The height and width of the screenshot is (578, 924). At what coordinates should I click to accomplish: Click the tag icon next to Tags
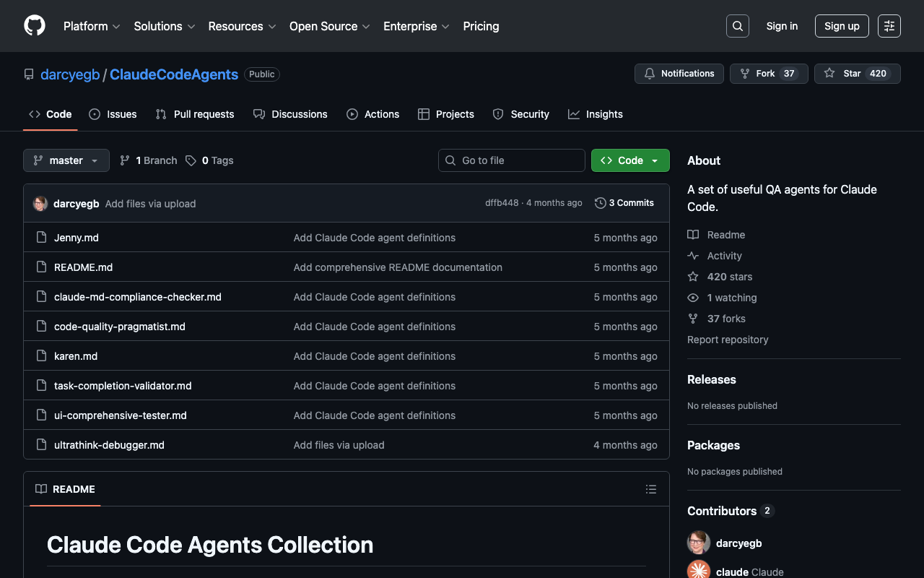(x=191, y=160)
